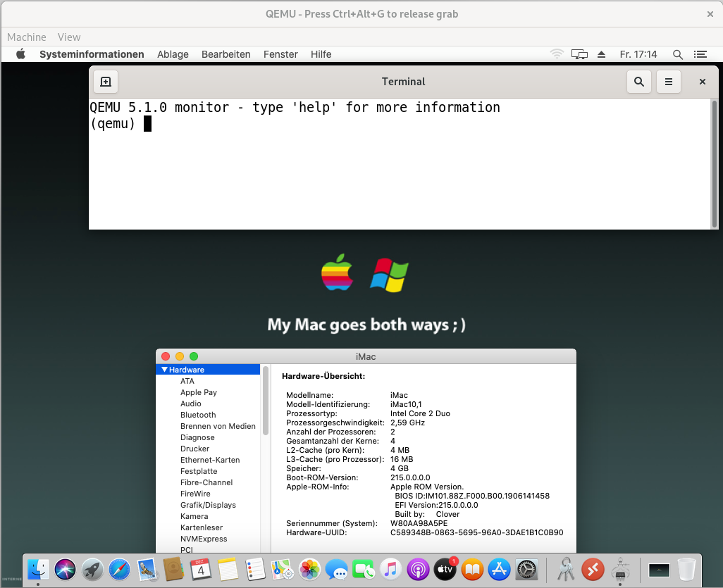Open Keychain Access in the Dock
This screenshot has height=588, width=723.
pos(565,570)
